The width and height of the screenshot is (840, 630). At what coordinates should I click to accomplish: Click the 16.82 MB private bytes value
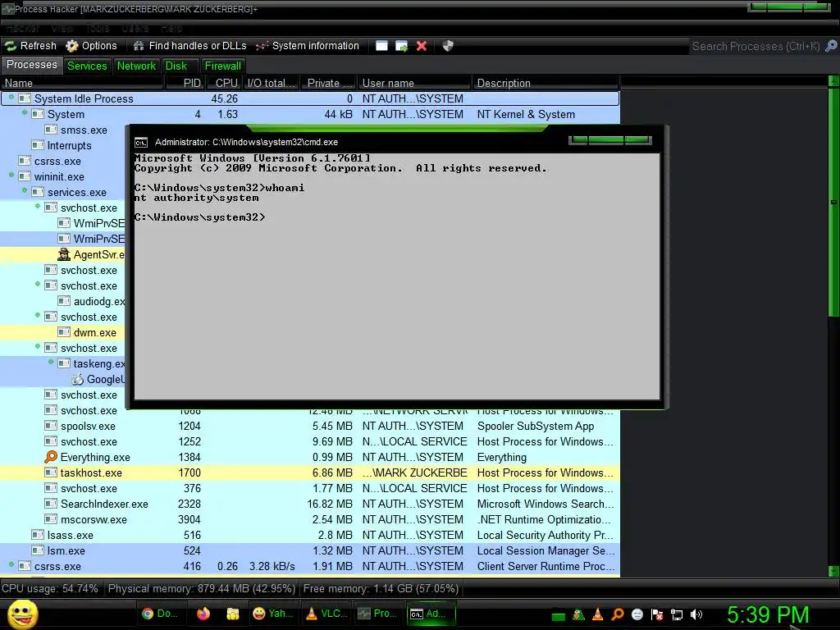(x=330, y=504)
